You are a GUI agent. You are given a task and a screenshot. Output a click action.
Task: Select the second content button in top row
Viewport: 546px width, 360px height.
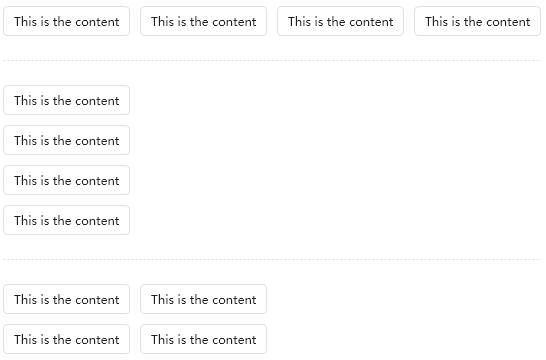pos(203,21)
